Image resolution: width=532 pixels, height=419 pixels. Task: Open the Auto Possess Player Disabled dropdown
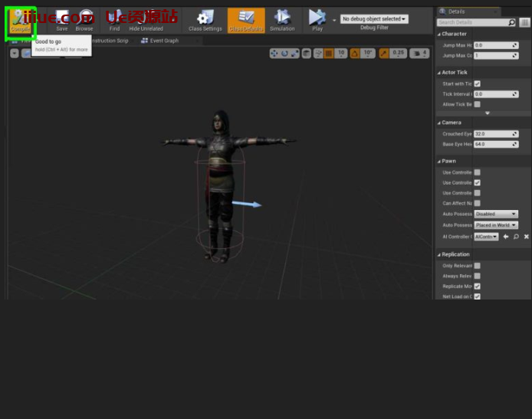pos(495,214)
